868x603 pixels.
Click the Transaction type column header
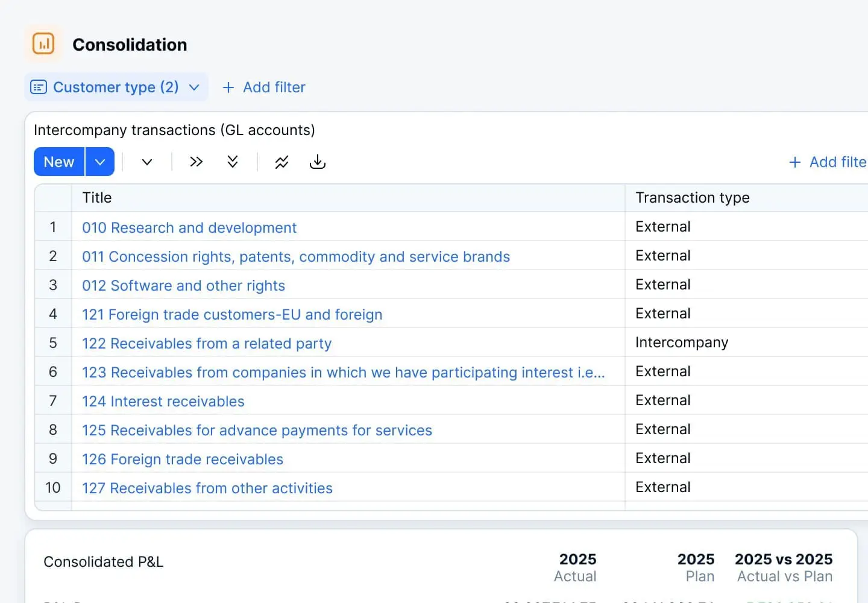pyautogui.click(x=692, y=198)
